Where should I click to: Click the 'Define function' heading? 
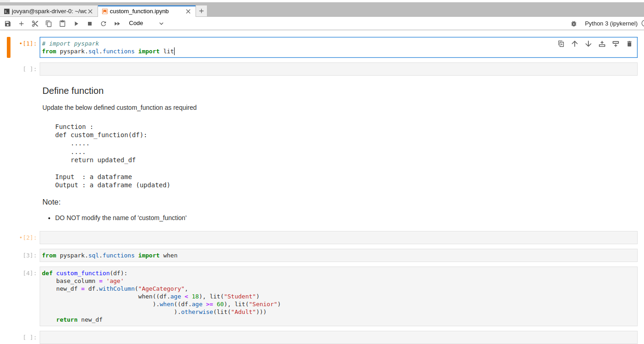click(73, 91)
